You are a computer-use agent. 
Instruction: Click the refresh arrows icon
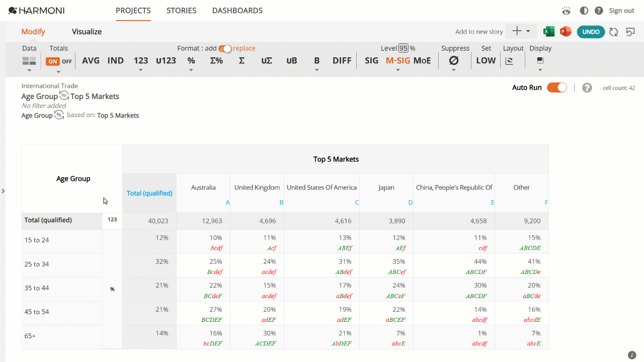pos(613,32)
